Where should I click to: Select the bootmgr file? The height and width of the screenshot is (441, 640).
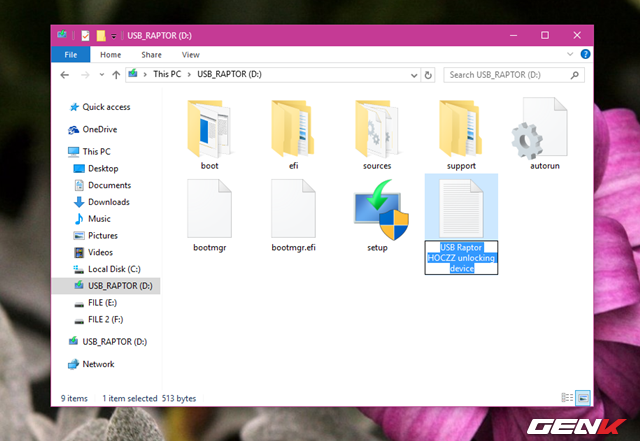209,216
